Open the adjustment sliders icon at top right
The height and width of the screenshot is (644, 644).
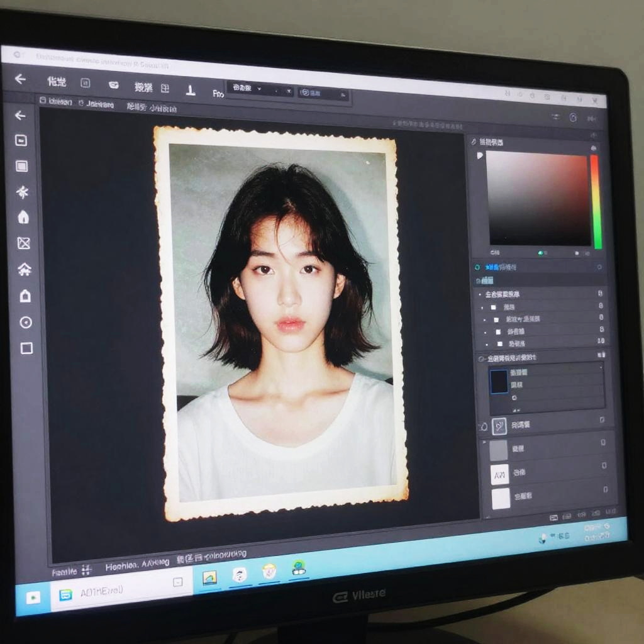click(x=555, y=117)
